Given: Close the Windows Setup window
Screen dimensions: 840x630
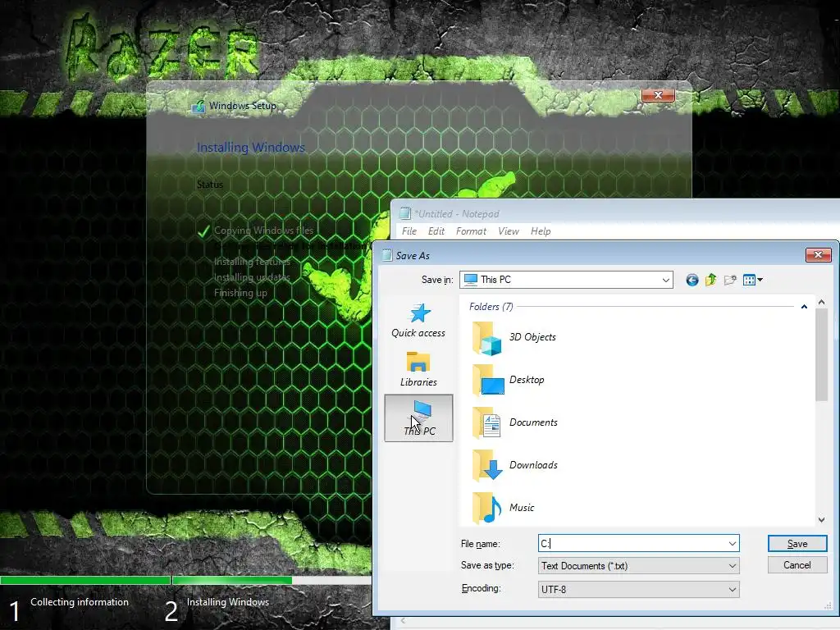Looking at the screenshot, I should pyautogui.click(x=658, y=95).
